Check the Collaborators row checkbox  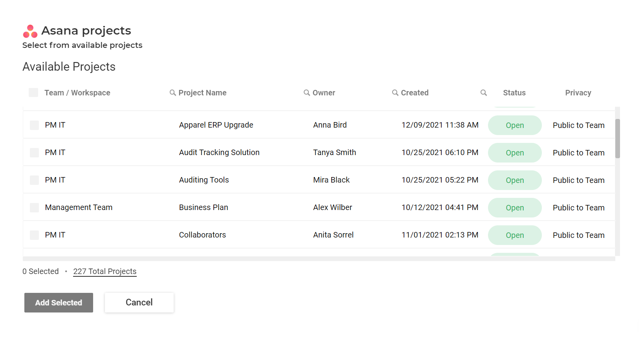click(35, 235)
